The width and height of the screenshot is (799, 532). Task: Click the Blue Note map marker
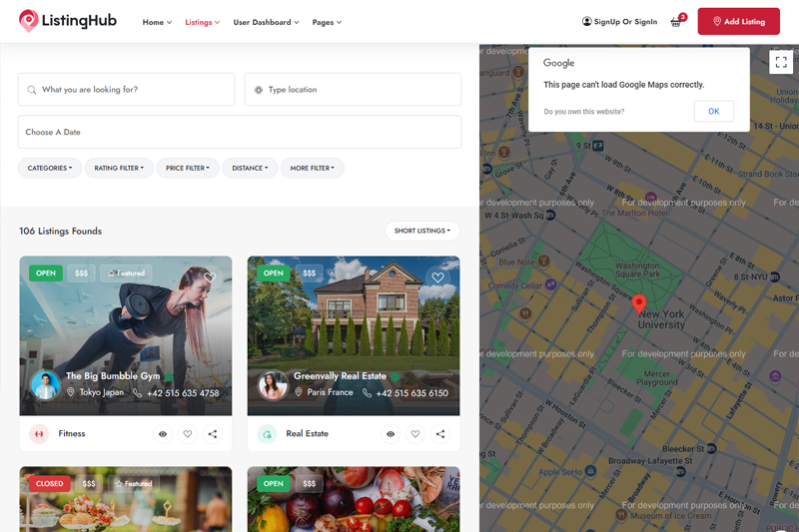(x=544, y=262)
